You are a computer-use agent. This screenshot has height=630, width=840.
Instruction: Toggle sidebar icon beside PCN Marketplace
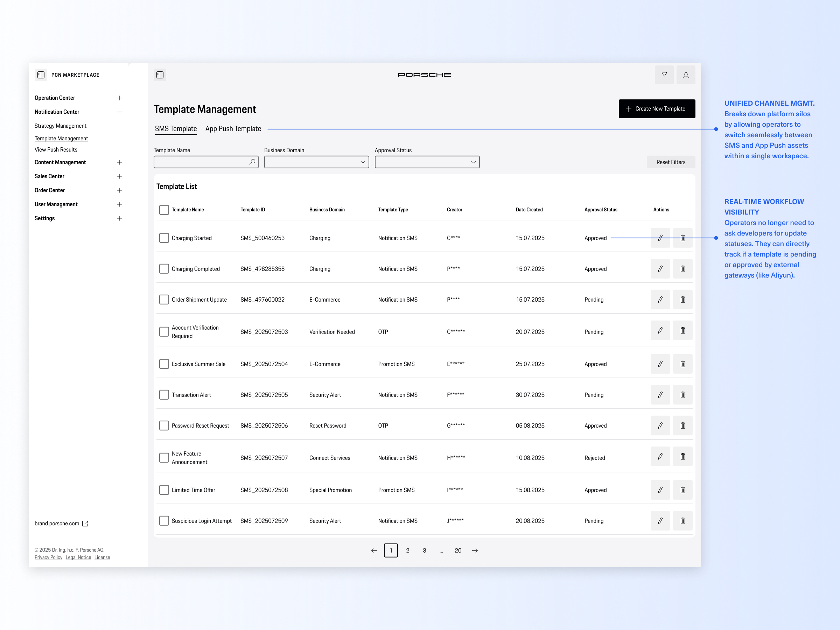click(41, 75)
